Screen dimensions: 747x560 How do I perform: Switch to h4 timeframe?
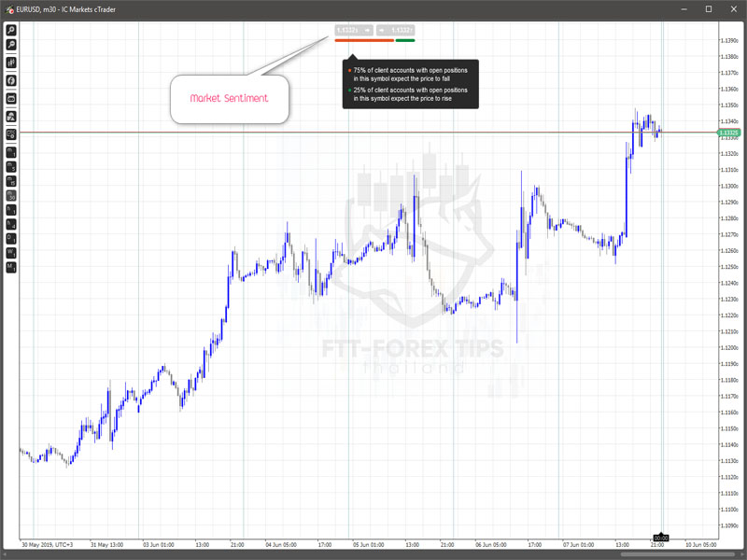pyautogui.click(x=11, y=224)
